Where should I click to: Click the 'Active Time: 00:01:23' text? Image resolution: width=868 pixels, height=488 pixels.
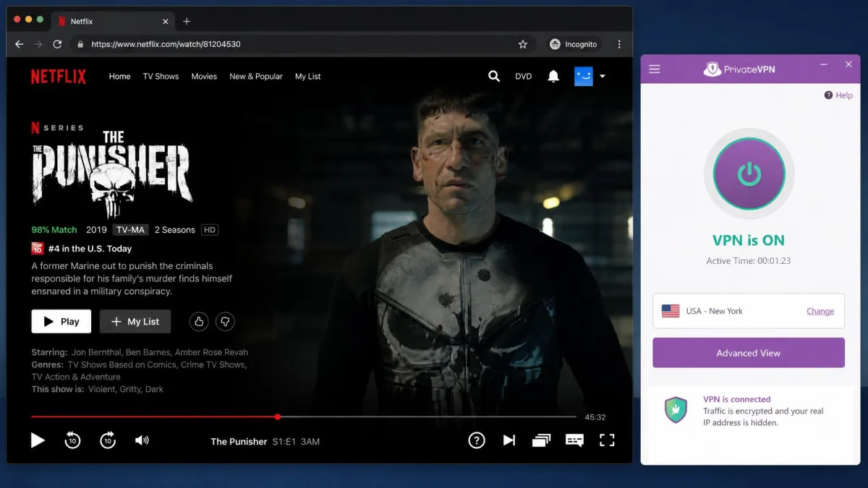pos(749,260)
